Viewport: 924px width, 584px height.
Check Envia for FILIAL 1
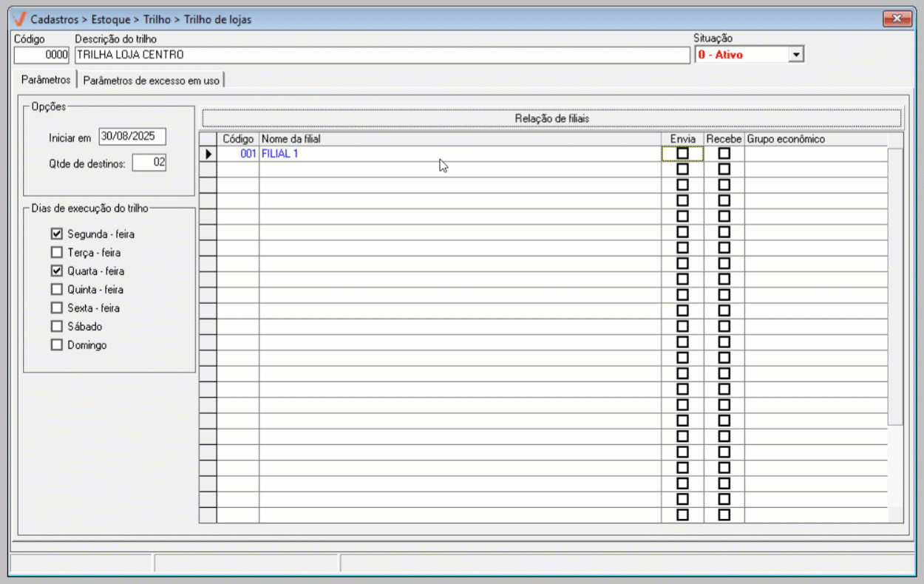[x=682, y=154]
